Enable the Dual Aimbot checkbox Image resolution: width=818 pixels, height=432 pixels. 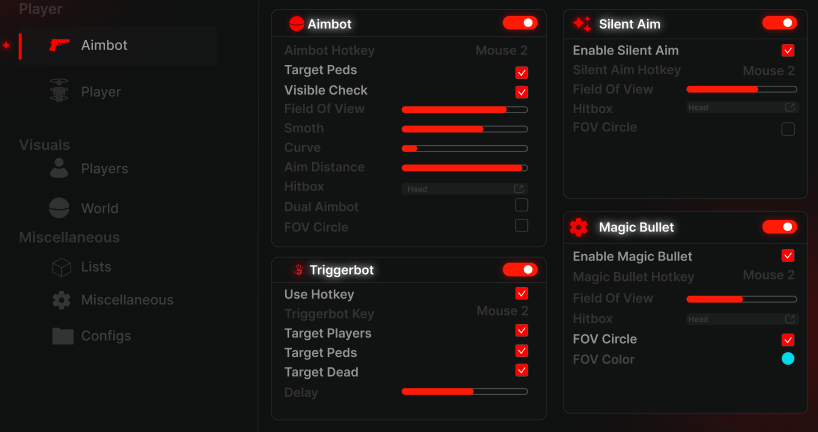pos(521,205)
